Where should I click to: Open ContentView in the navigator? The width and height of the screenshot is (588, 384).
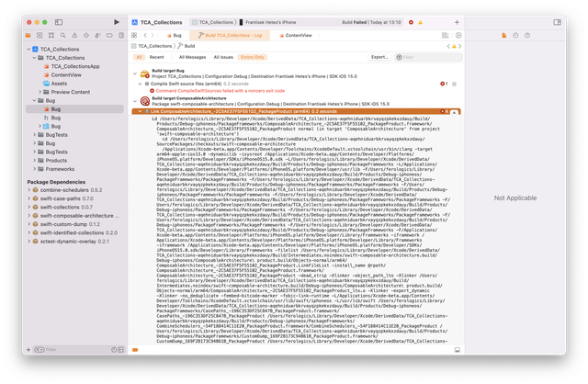pyautogui.click(x=66, y=75)
